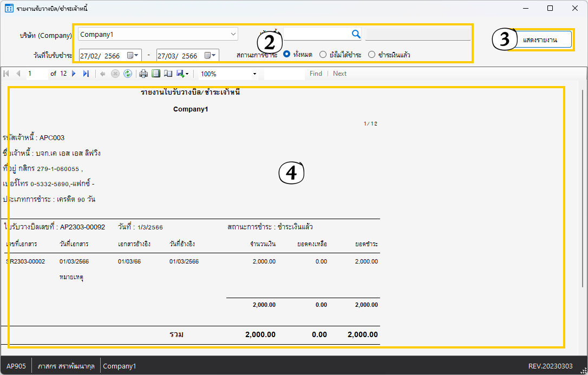Click the current page number field
Viewport: 588px width, 375px height.
click(37, 74)
